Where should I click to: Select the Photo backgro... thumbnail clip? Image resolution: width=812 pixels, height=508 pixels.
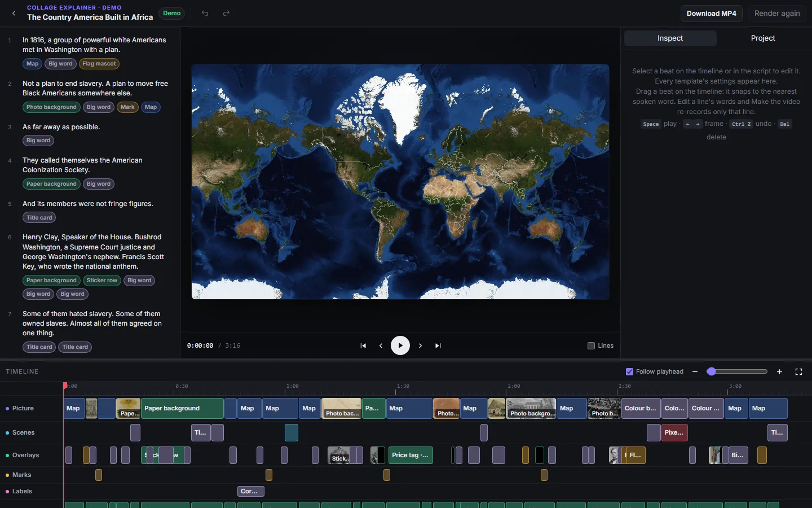click(x=531, y=408)
